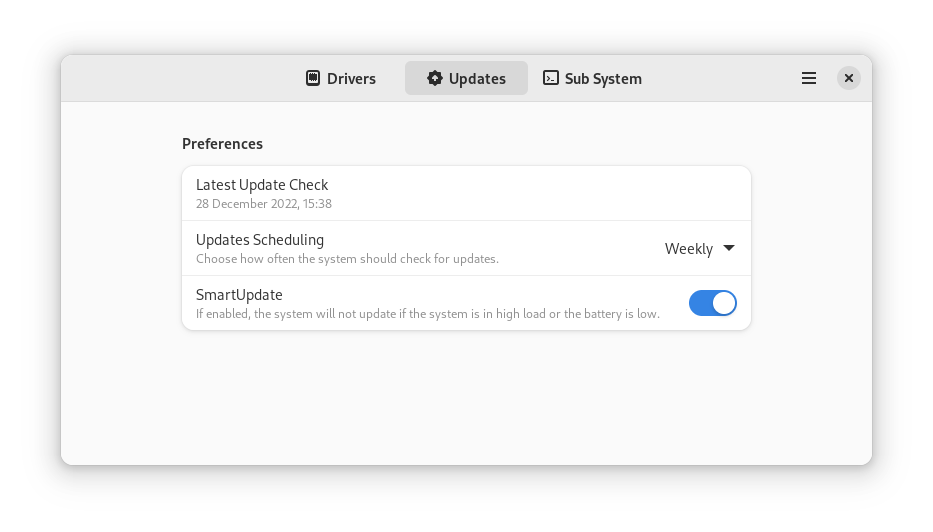Click the Updates gear icon

pyautogui.click(x=435, y=78)
